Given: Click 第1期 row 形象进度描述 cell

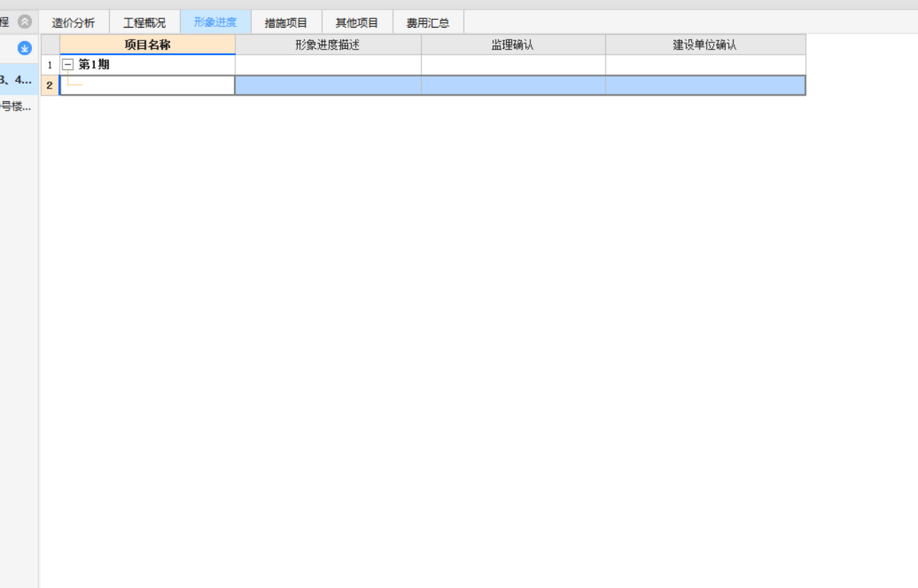Looking at the screenshot, I should click(328, 64).
